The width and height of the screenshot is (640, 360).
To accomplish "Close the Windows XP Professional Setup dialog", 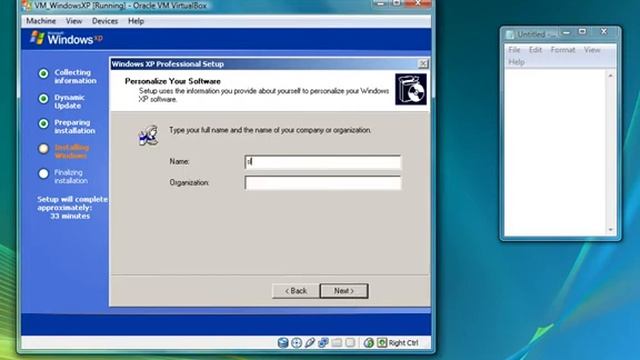I will click(x=423, y=64).
